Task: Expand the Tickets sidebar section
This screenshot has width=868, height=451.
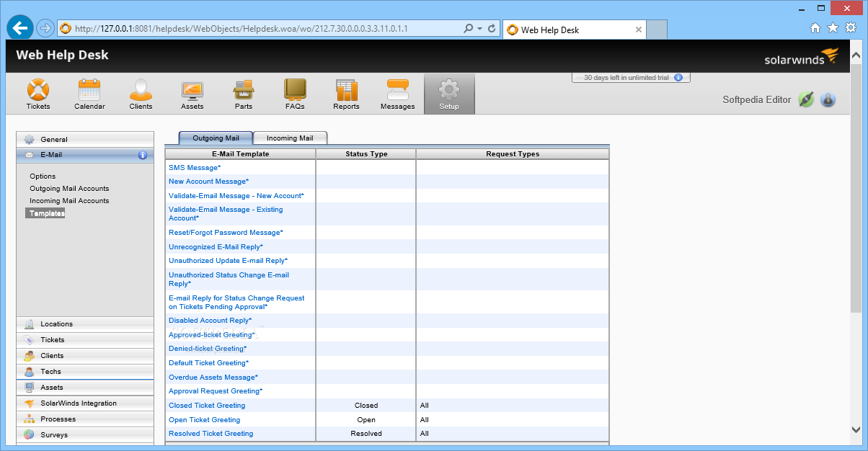Action: [x=85, y=340]
